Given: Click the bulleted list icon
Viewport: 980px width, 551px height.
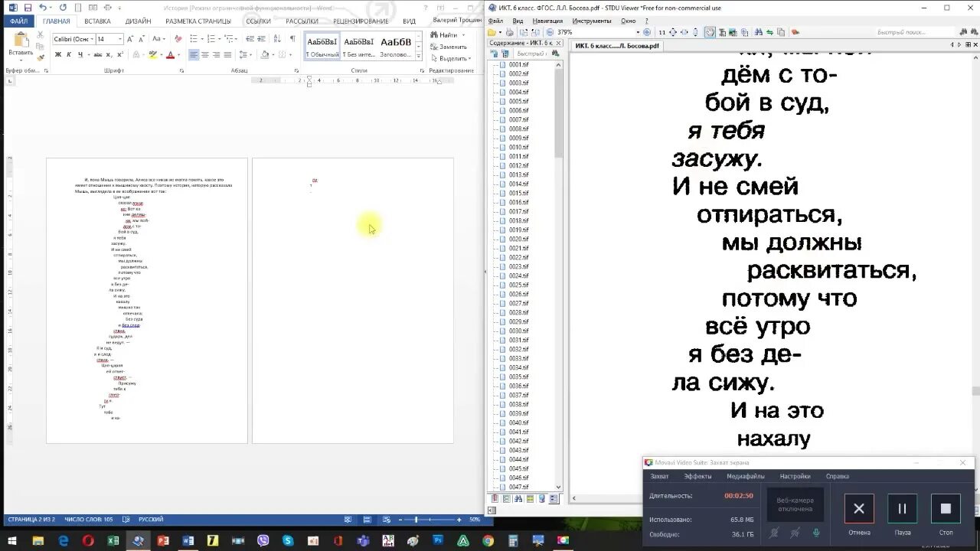Looking at the screenshot, I should pyautogui.click(x=194, y=39).
